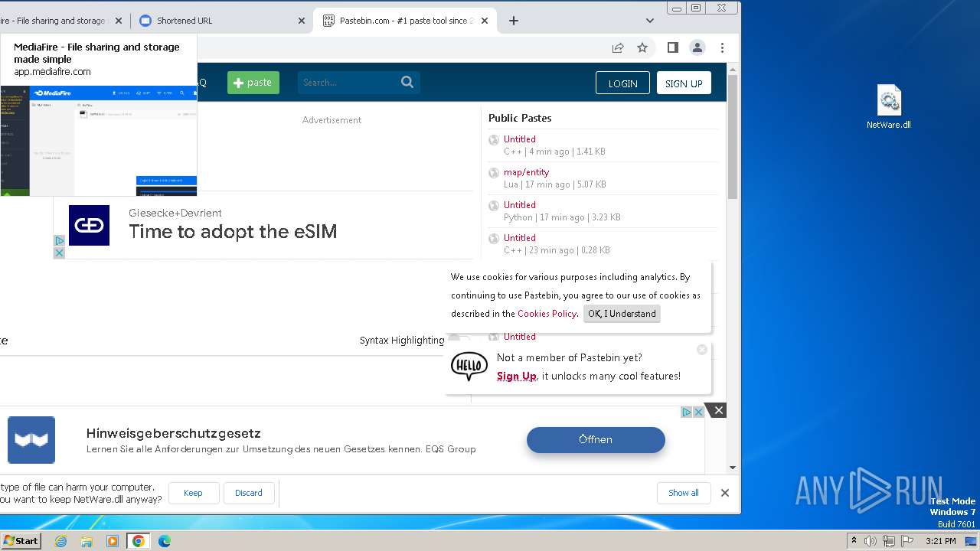The image size is (980, 551).
Task: Switch to the Pastebin.com tab
Action: [405, 21]
